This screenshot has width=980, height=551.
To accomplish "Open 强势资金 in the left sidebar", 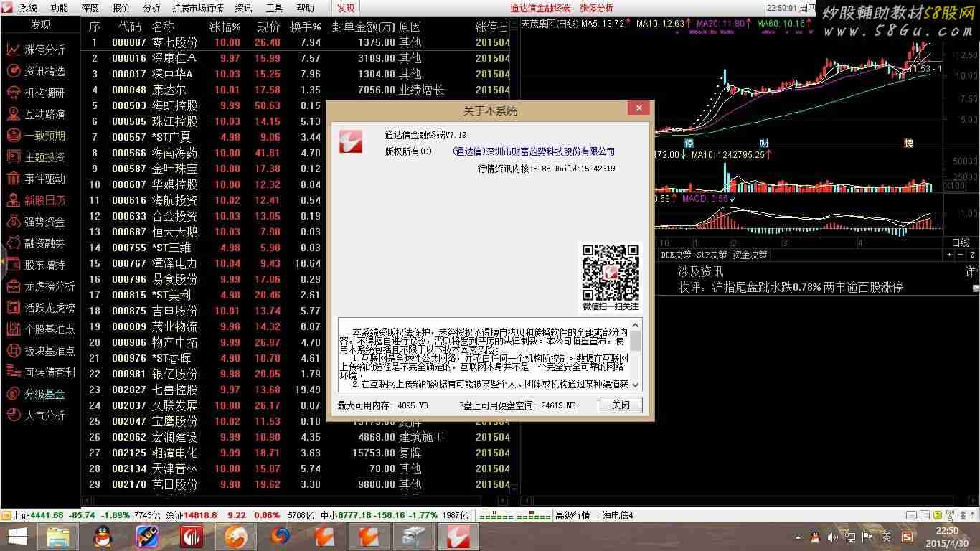I will (x=44, y=222).
